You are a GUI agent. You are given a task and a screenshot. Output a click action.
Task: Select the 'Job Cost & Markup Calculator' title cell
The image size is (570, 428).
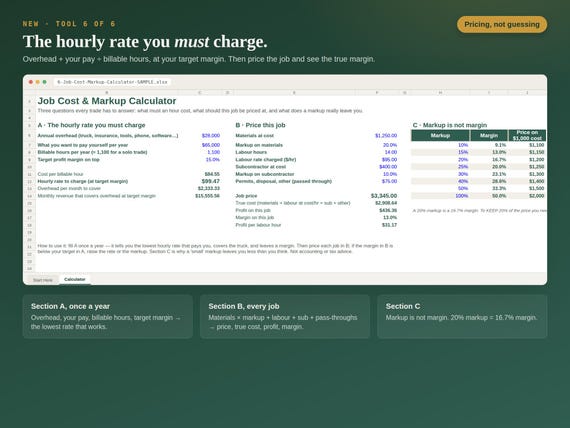tap(107, 101)
